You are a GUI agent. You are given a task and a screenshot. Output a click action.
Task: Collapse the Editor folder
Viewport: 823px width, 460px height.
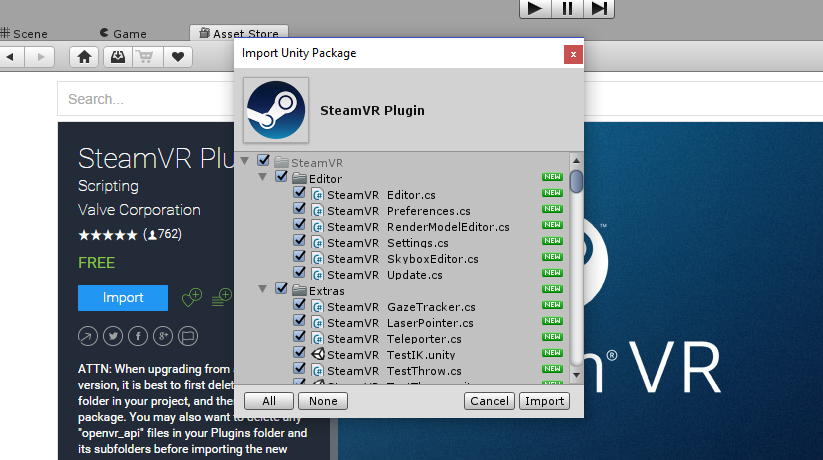click(x=263, y=177)
